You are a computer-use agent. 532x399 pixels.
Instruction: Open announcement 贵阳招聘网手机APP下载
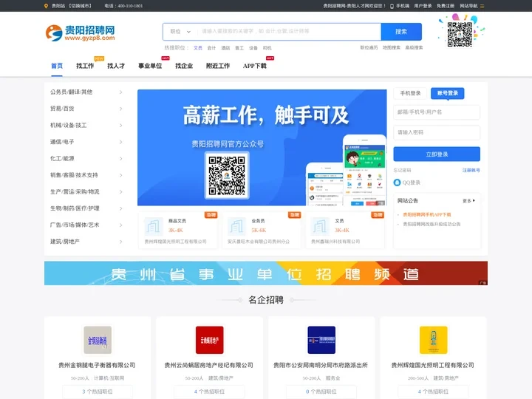coord(427,215)
